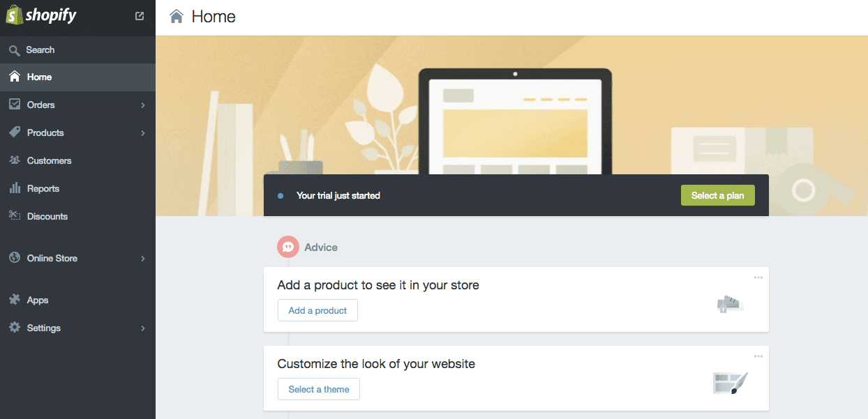This screenshot has width=868, height=419.
Task: Open the storefront via external link icon
Action: (x=140, y=16)
